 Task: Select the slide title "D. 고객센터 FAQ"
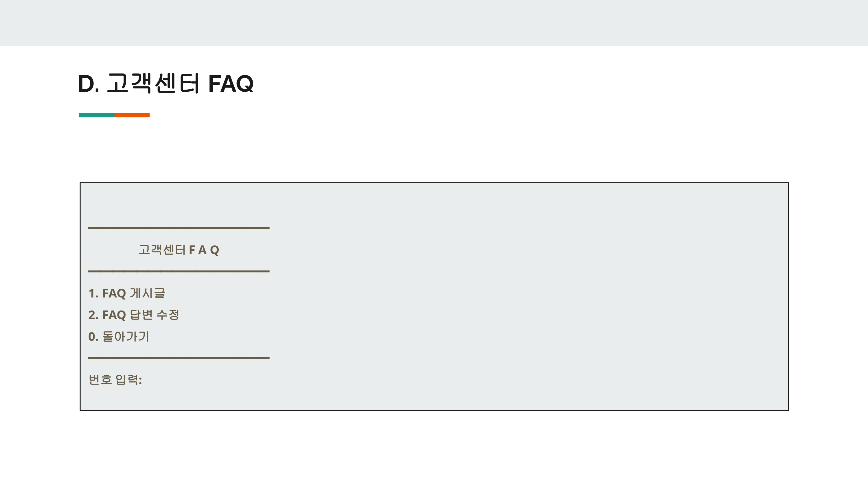(x=165, y=83)
